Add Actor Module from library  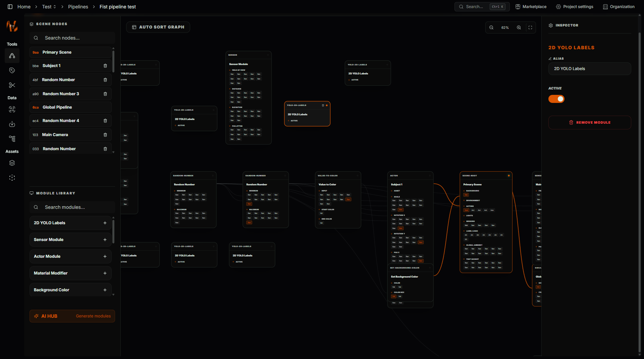(x=105, y=256)
